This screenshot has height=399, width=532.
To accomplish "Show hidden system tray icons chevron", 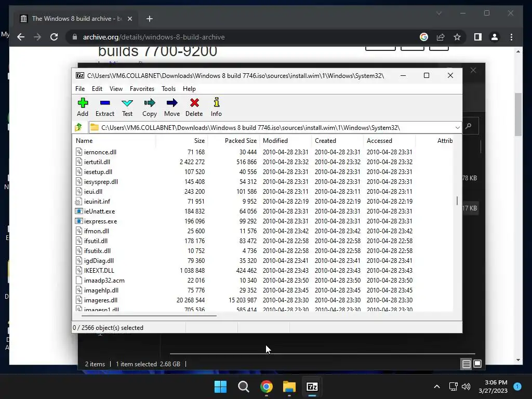I will pos(437,387).
